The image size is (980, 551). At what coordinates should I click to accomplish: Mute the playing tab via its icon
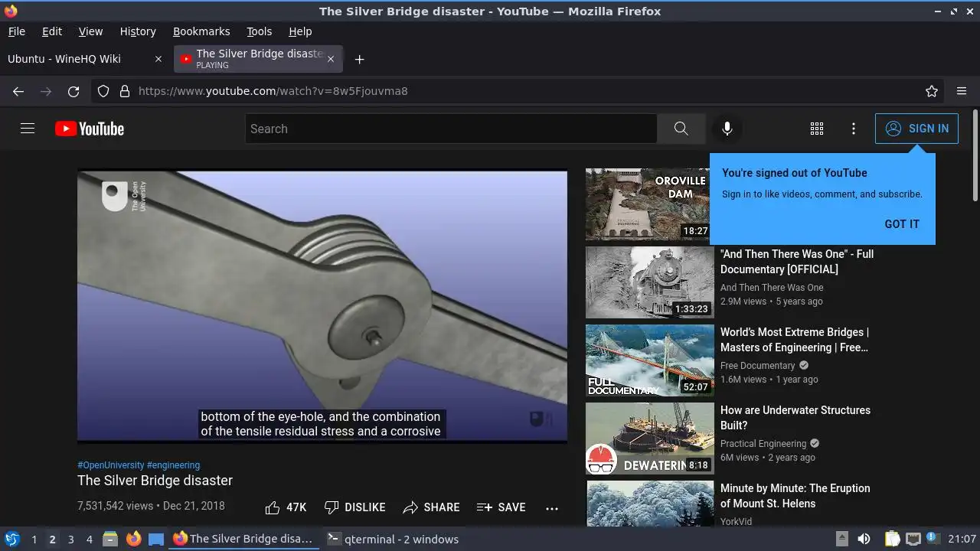click(185, 59)
